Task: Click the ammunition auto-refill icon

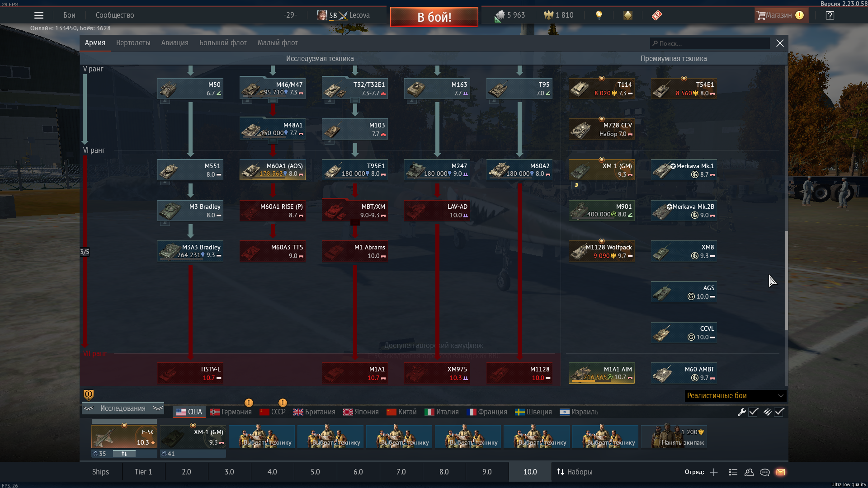Action: coord(768,412)
